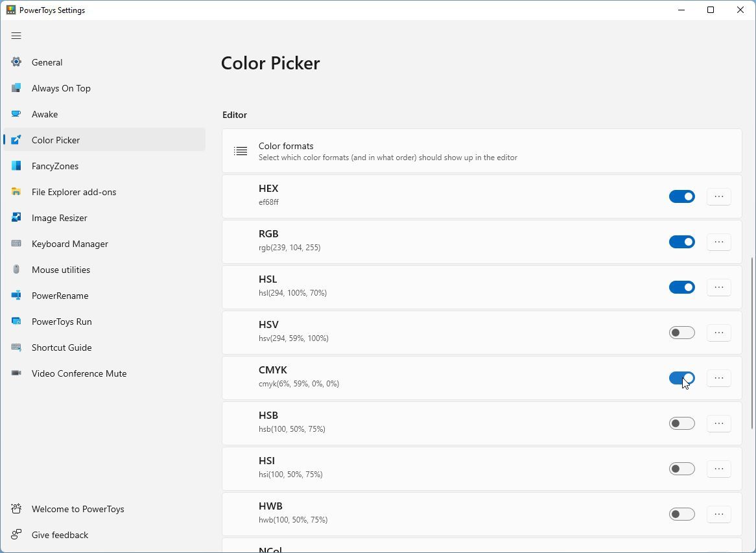Turn off the RGB toggle

681,241
